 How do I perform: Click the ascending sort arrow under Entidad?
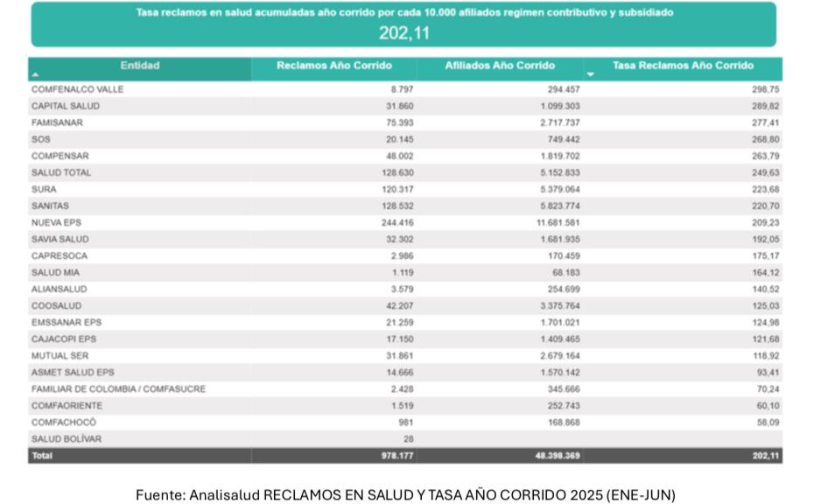[x=35, y=76]
